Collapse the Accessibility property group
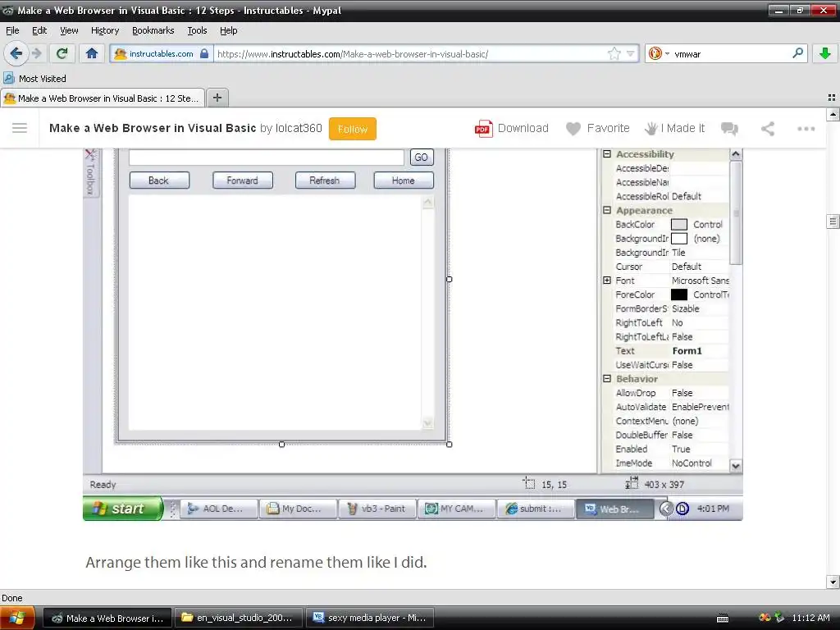This screenshot has height=630, width=840. coord(607,153)
